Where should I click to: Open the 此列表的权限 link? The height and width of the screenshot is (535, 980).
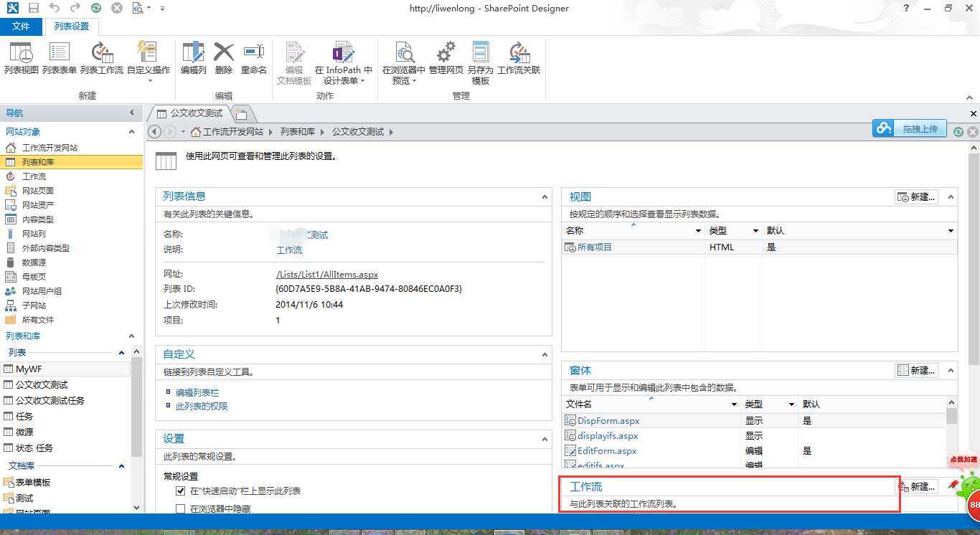[202, 407]
